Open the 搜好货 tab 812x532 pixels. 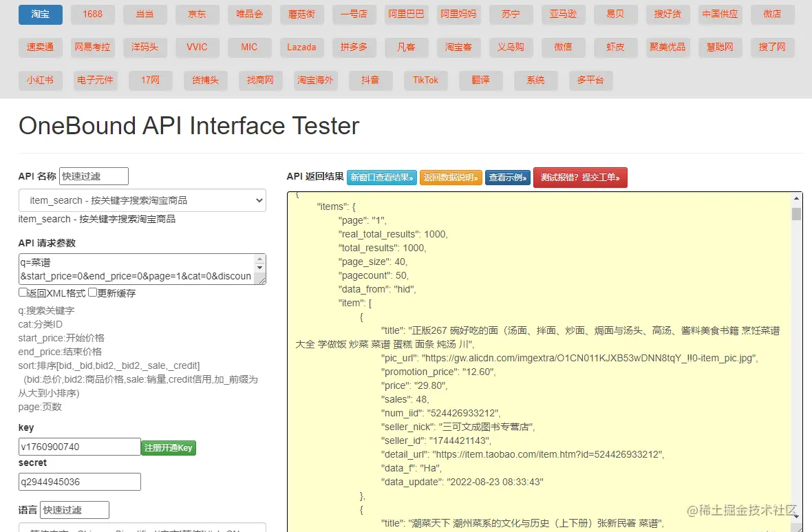(x=668, y=14)
